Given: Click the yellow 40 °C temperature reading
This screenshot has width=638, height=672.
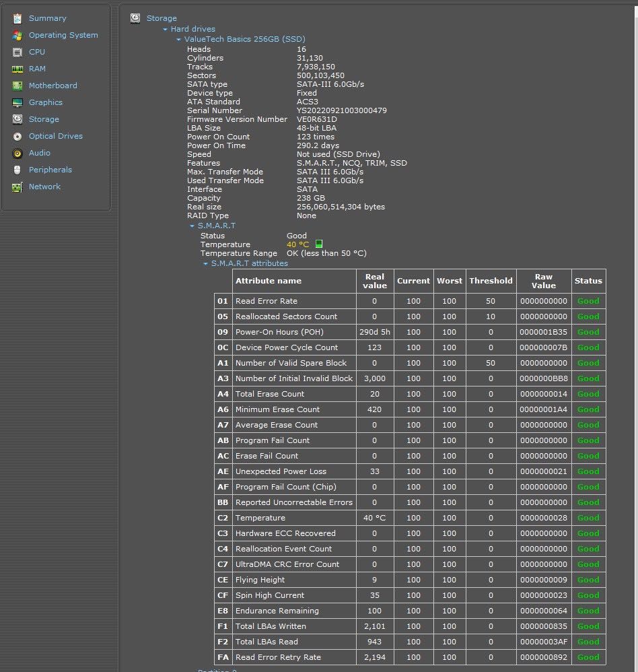Looking at the screenshot, I should (297, 244).
